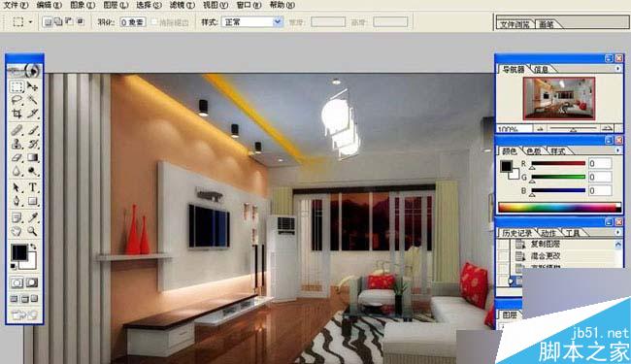Image resolution: width=631 pixels, height=364 pixels.
Task: Open the 帮助 (Help) menu
Action: [282, 5]
